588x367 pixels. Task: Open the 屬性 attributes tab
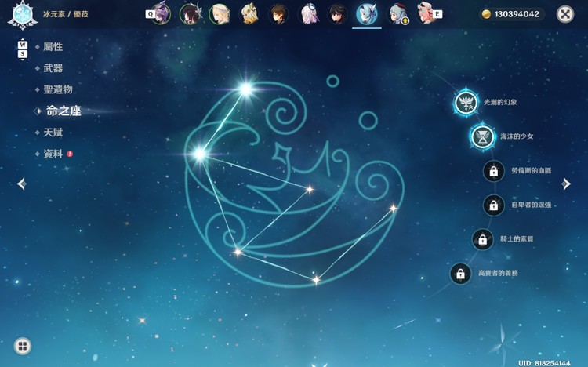[x=53, y=47]
